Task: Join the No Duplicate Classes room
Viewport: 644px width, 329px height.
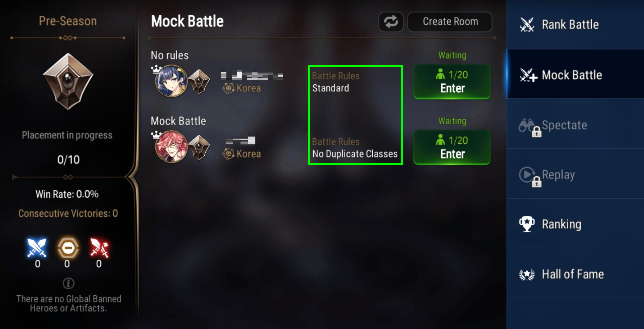Action: (452, 147)
